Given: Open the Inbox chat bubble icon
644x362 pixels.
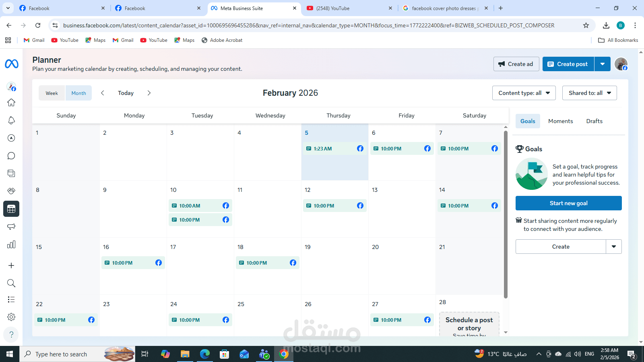Looking at the screenshot, I should (11, 156).
